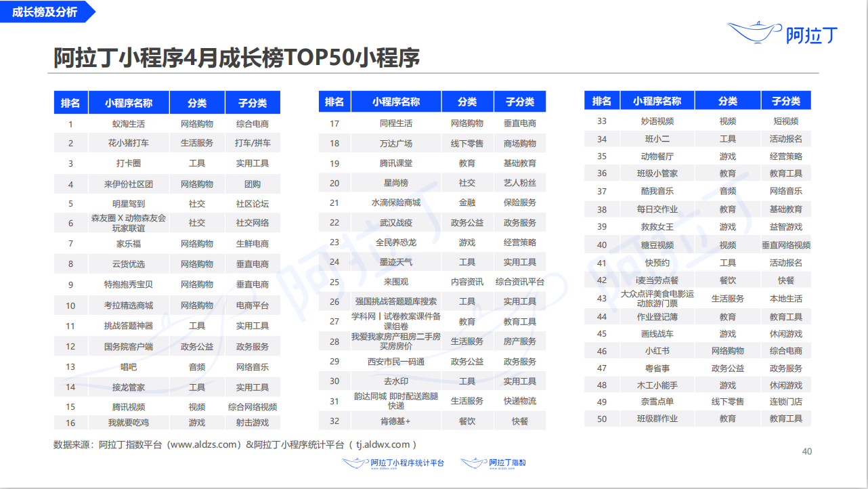Viewport: 868px width, 489px height.
Task: Select 我就要吃鸡 in rank 16 row
Action: click(129, 422)
